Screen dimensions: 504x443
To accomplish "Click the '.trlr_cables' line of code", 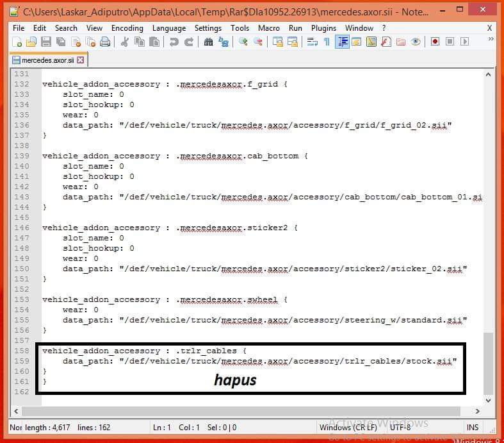I will pos(144,351).
